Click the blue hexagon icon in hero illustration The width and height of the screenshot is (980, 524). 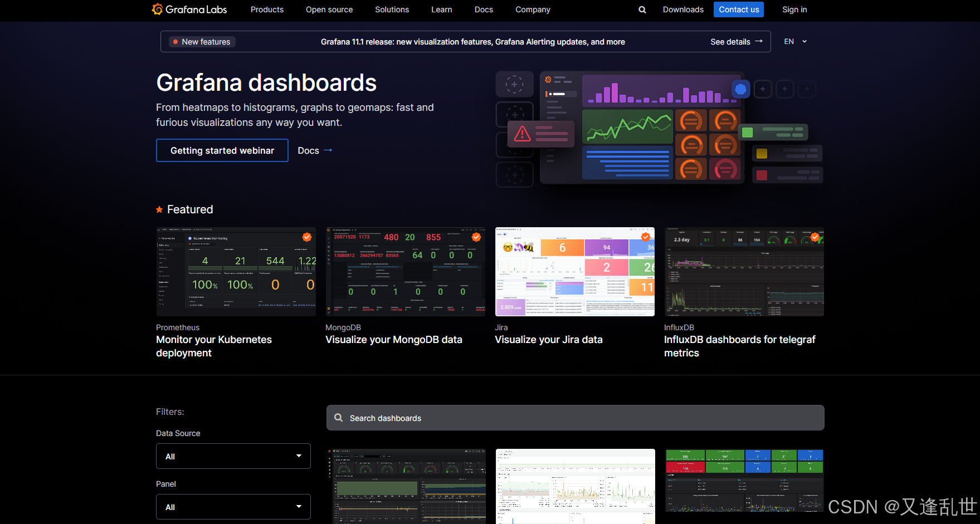point(740,89)
